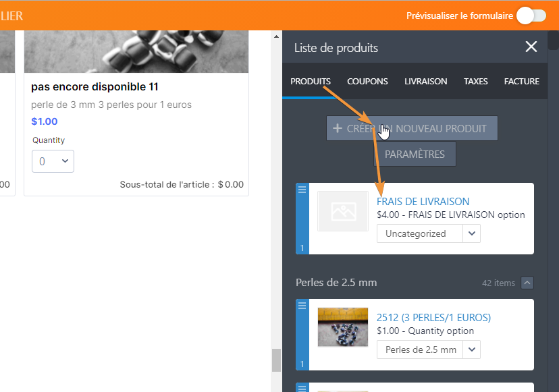
Task: Open the FRAIS DE LIVRAISON product link
Action: pyautogui.click(x=423, y=201)
